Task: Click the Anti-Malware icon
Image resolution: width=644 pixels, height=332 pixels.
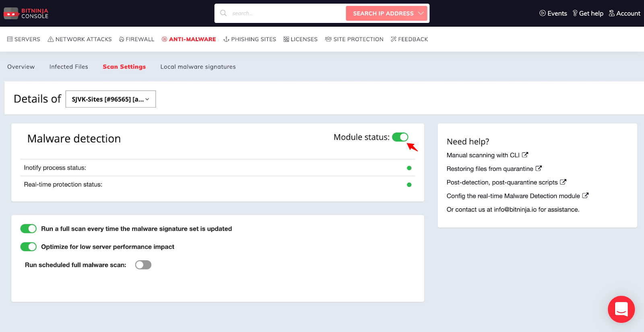Action: [x=164, y=39]
